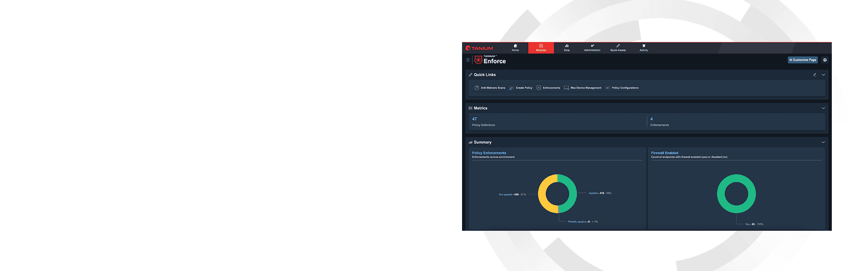
Task: Click the Customize Page button
Action: (803, 60)
